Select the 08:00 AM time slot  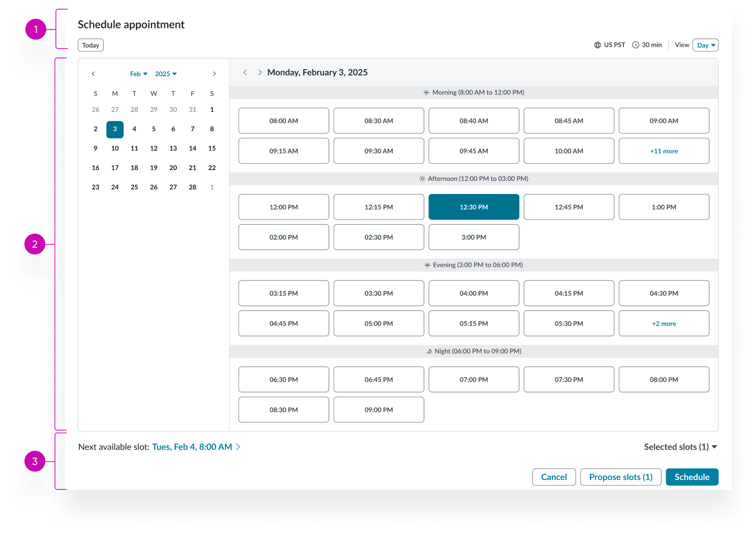point(283,120)
